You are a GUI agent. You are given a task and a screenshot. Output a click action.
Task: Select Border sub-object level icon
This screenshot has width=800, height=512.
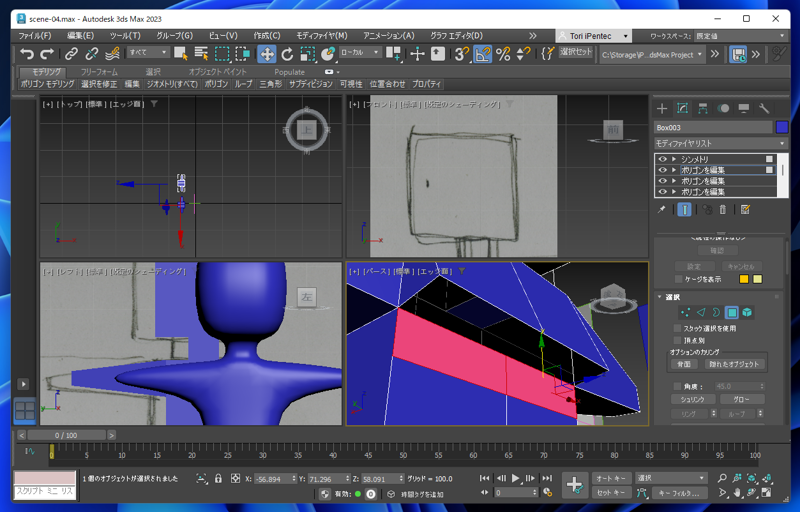(x=716, y=313)
